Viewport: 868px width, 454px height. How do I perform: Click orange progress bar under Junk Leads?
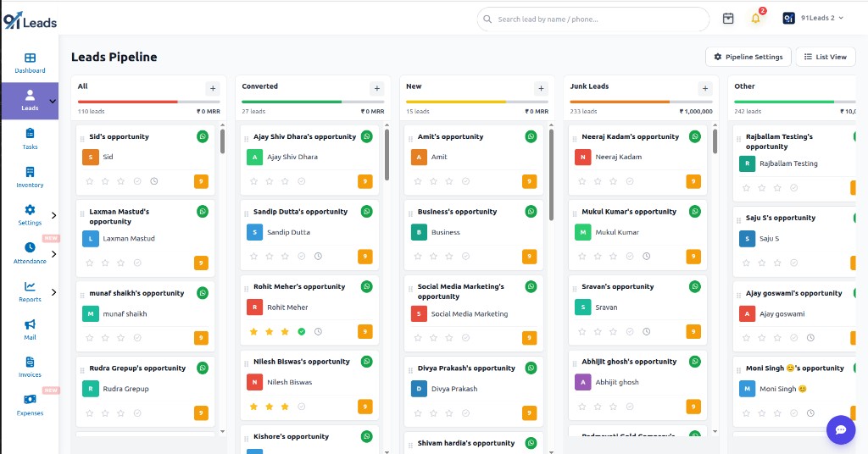tap(620, 102)
